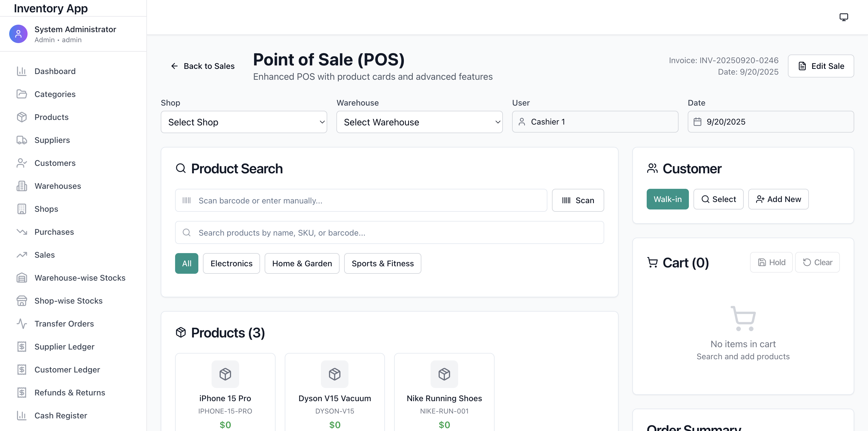Viewport: 868px width, 431px height.
Task: Click the iPhone 15 Pro product icon
Action: (225, 374)
